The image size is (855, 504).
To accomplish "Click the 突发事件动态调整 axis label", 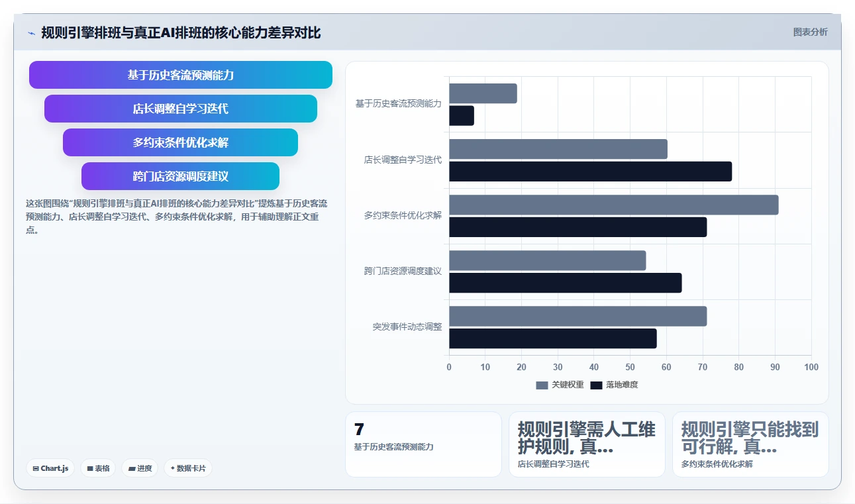I will tap(407, 327).
